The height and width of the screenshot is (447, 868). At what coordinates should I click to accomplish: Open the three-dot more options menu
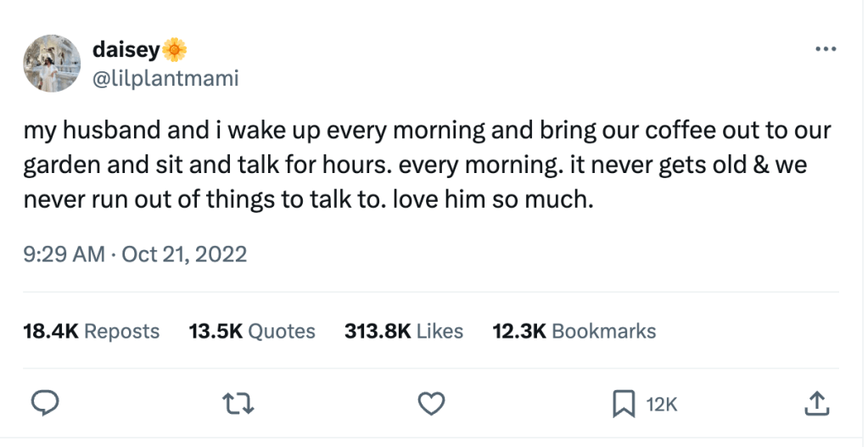825,49
